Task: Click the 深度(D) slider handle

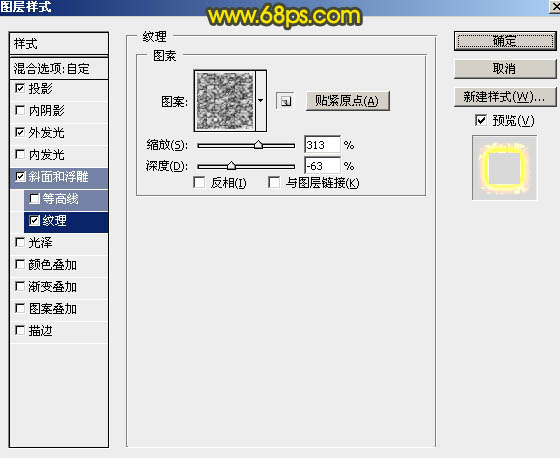Action: 231,165
